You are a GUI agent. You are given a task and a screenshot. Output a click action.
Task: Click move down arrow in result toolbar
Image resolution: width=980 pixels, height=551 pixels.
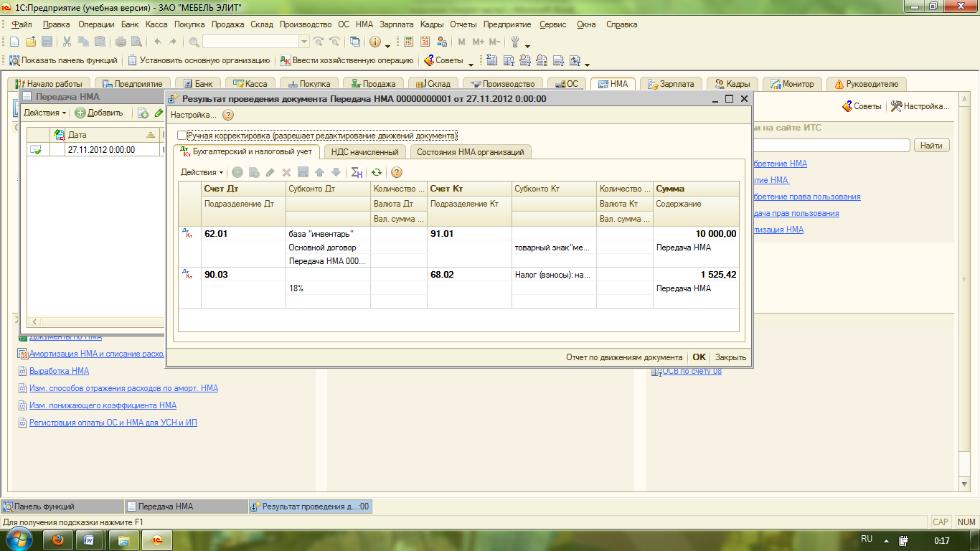pos(336,172)
